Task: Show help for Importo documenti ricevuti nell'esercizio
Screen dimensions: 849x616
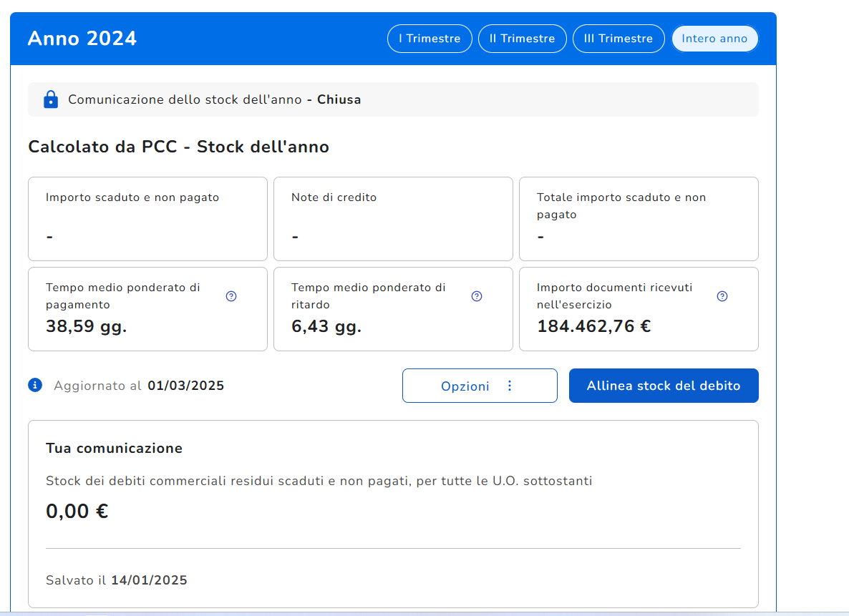Action: coord(722,296)
